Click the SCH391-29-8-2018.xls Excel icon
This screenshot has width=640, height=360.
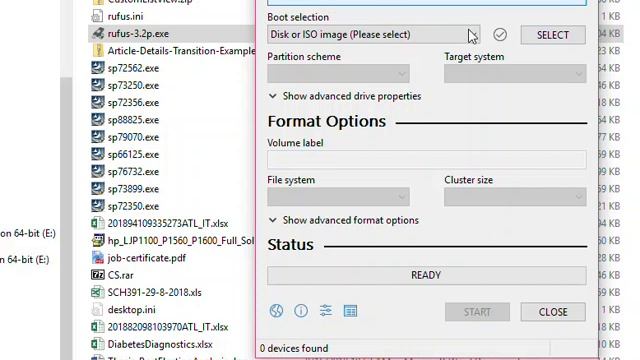click(x=98, y=292)
